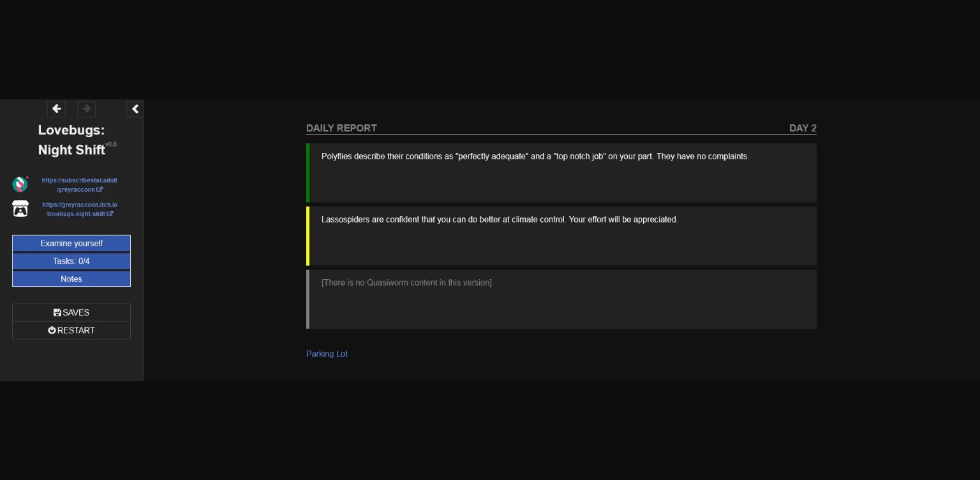
Task: Click RESTART to reset the game
Action: tap(71, 330)
